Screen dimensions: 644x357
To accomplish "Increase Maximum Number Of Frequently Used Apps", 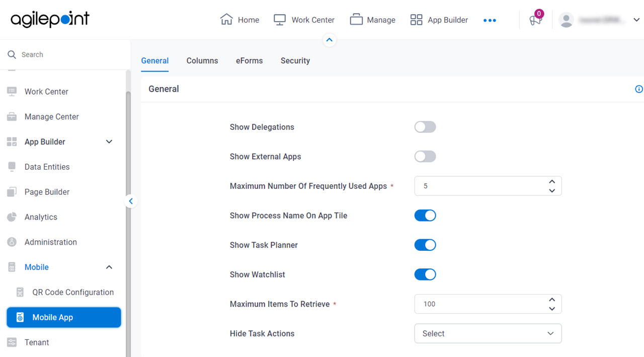I will (552, 182).
